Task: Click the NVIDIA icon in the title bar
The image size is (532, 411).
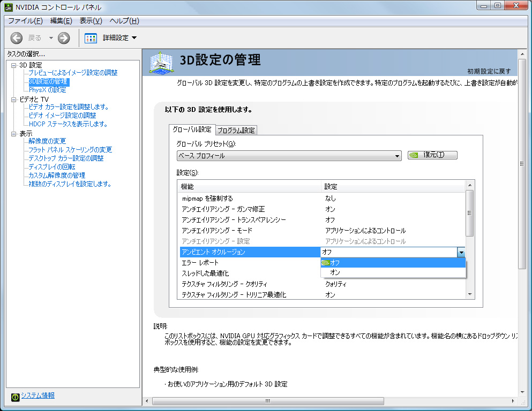Action: tap(9, 7)
